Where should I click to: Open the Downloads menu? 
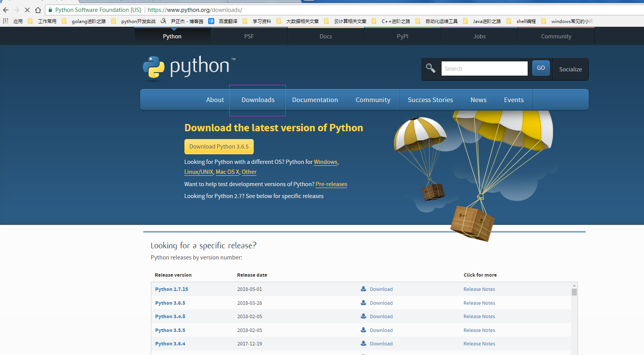tap(258, 100)
